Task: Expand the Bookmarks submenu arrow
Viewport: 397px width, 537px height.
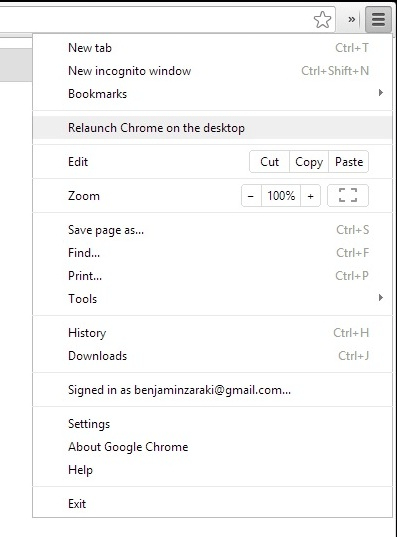Action: [x=381, y=93]
